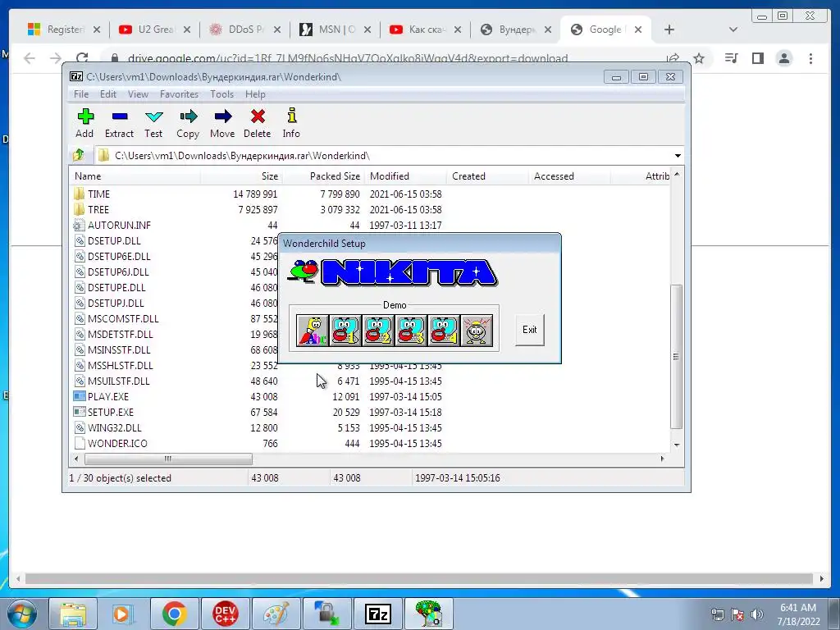The height and width of the screenshot is (630, 840).
Task: Launch demo number 1 computer icon
Action: pos(345,330)
